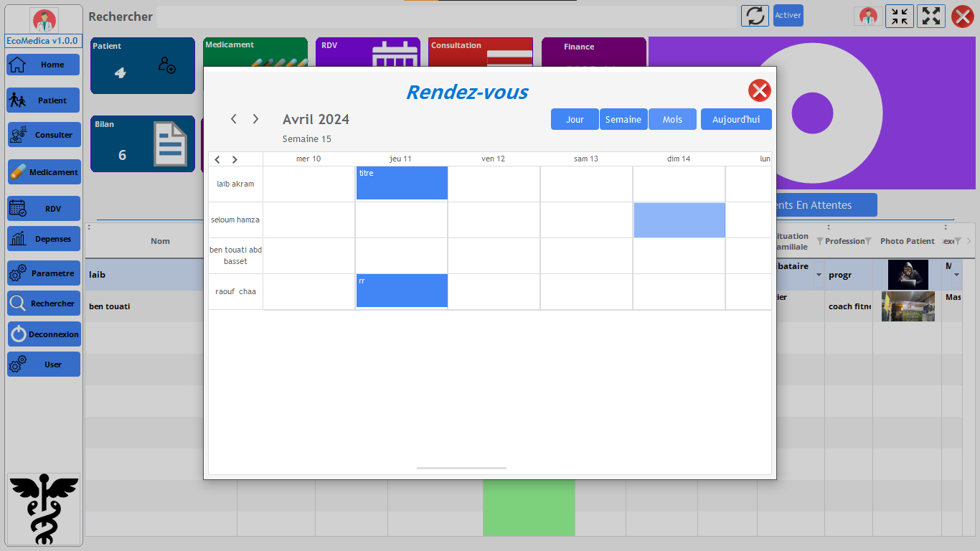Click the expand fullscreen arrows icon
Screen dimensions: 980x551
pos(930,16)
